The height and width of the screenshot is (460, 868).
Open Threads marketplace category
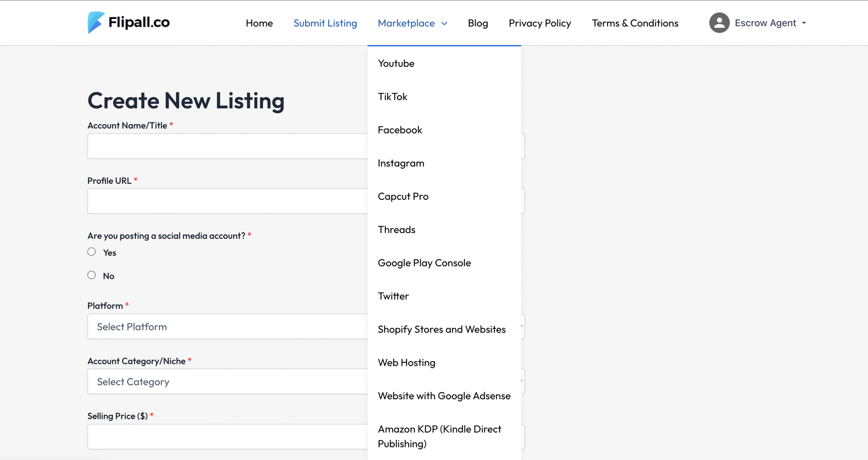pyautogui.click(x=444, y=229)
